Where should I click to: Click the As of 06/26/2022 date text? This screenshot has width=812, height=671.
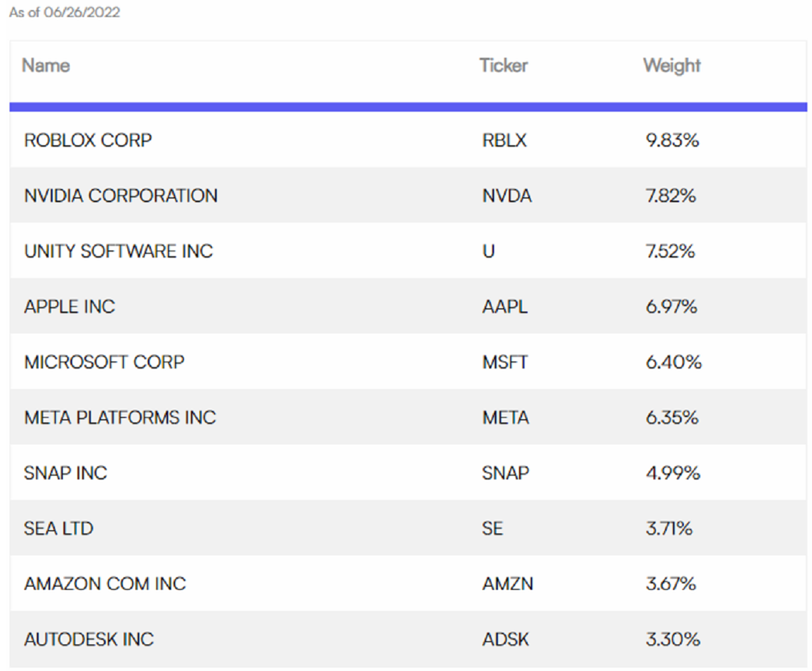point(65,12)
